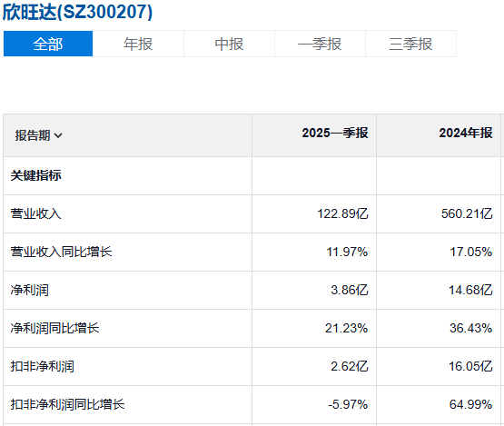Screen dimensions: 504x426
Task: Switch to the 年报 tab
Action: tap(138, 44)
